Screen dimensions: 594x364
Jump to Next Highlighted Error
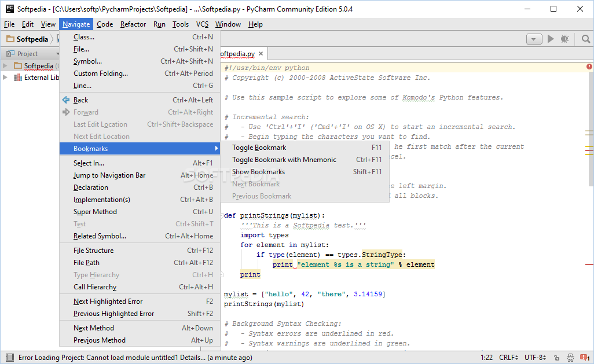[140, 302]
